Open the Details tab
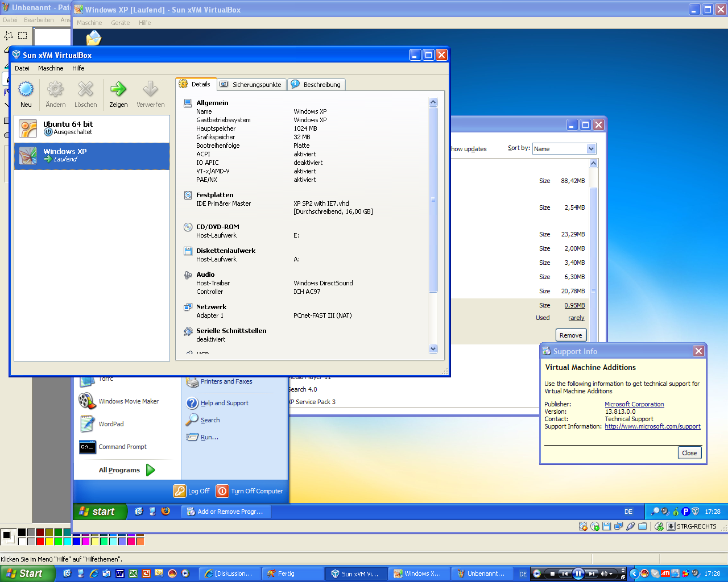 click(x=195, y=84)
